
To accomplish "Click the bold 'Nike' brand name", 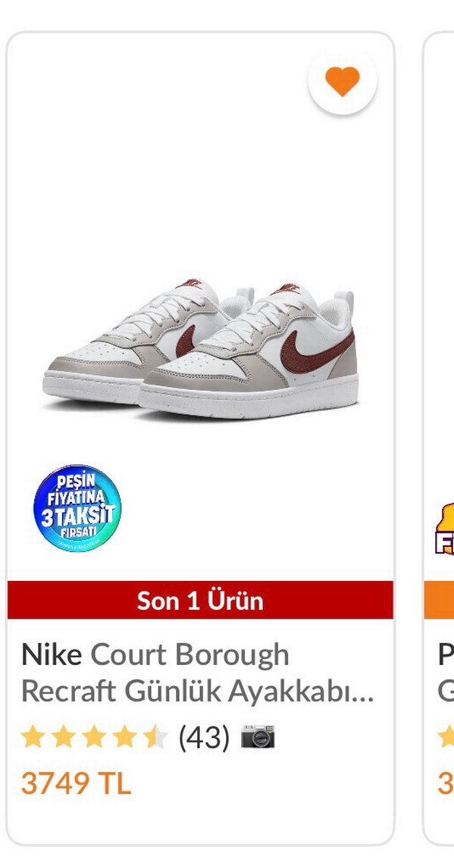I will coord(52,655).
